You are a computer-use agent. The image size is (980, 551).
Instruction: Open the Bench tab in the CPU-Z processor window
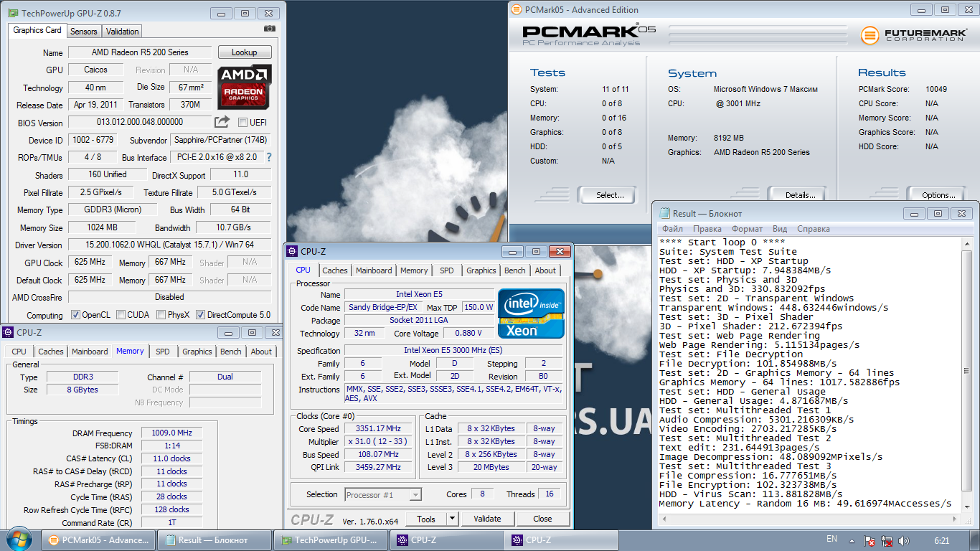pos(515,270)
